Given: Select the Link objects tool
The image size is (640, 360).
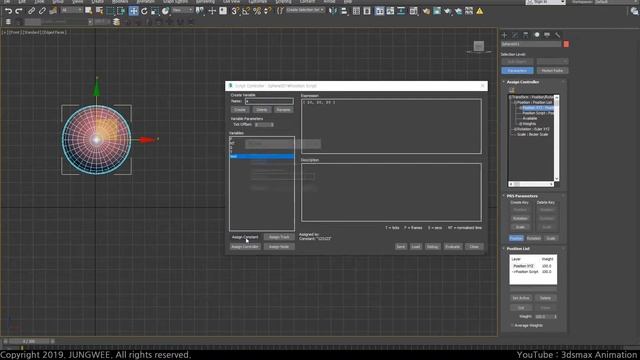Looking at the screenshot, I should pos(31,11).
